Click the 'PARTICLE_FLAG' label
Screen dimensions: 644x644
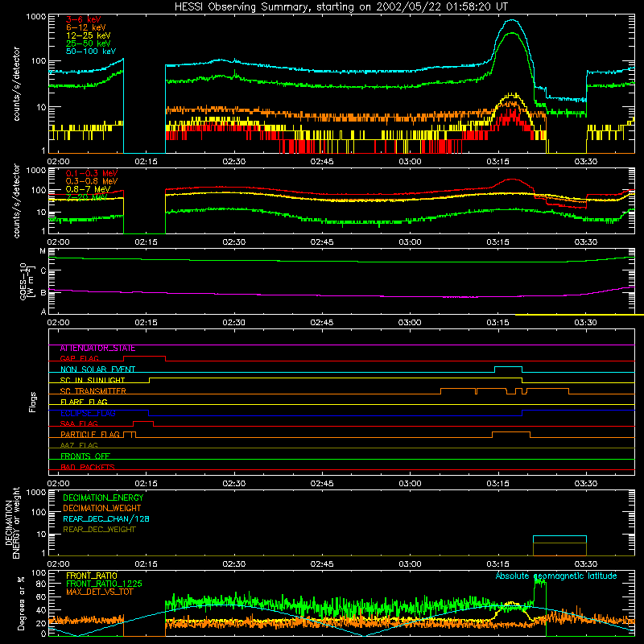point(90,435)
